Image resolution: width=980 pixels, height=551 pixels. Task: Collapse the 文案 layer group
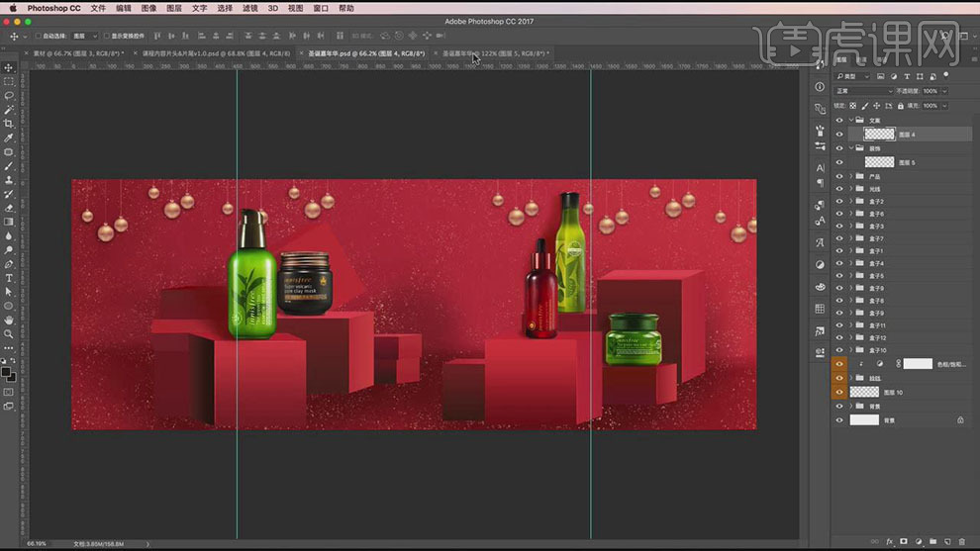pyautogui.click(x=851, y=120)
